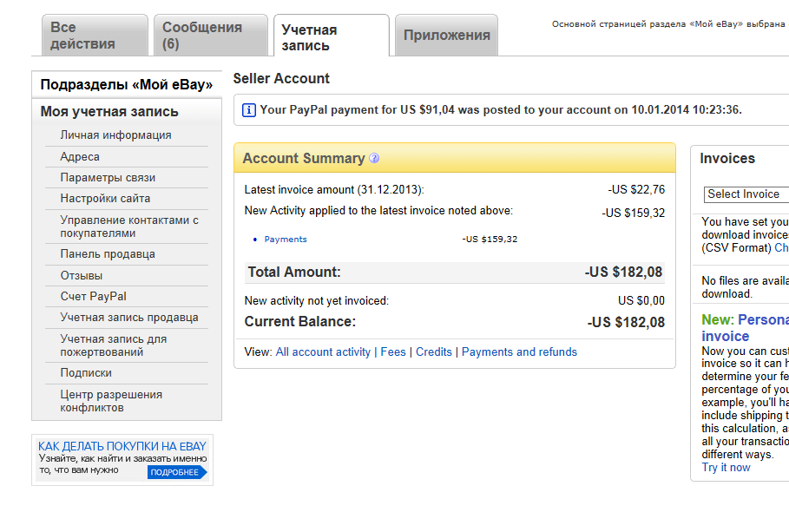The width and height of the screenshot is (789, 532).
Task: Click 'КАК ДЕЛАТЬ ПОКУПКИ НА EBAY' banner title
Action: click(122, 446)
